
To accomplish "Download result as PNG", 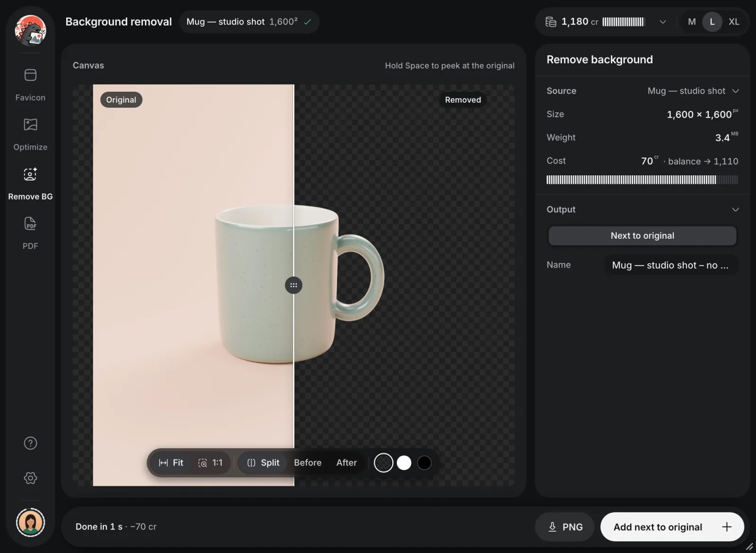I will point(565,527).
